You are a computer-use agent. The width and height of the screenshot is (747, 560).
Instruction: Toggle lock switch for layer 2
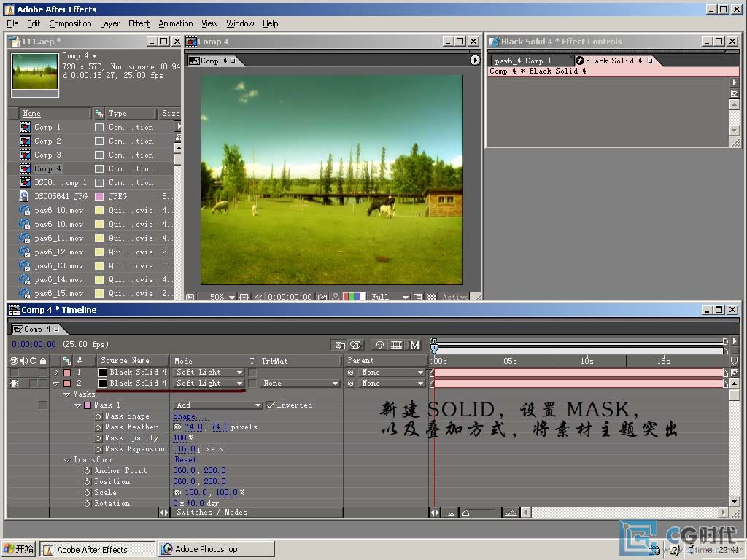[x=43, y=384]
